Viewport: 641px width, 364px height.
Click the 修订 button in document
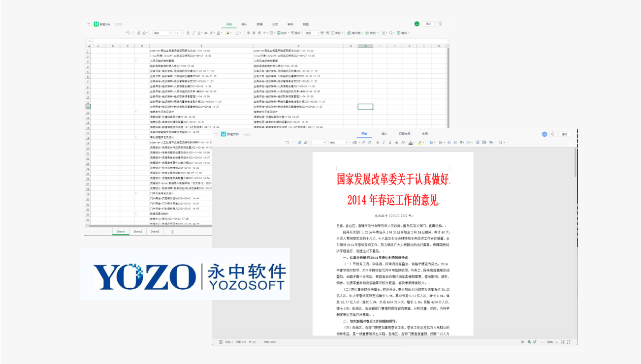565,134
